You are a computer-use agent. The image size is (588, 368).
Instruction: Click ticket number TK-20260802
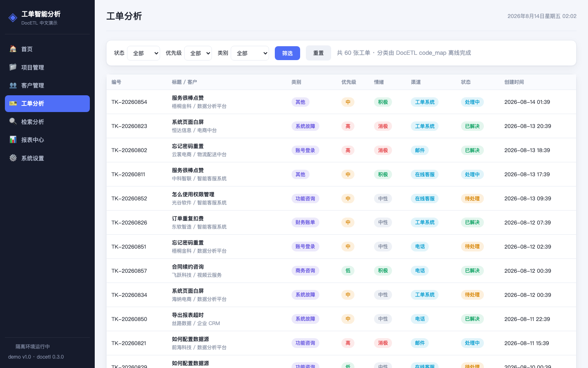[x=129, y=150]
